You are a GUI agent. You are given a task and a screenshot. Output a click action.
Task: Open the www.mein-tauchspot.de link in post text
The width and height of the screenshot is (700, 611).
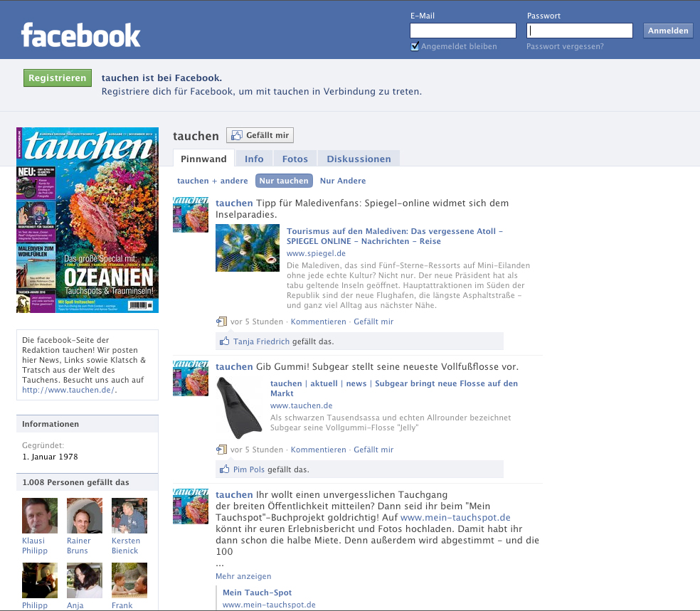(x=455, y=517)
